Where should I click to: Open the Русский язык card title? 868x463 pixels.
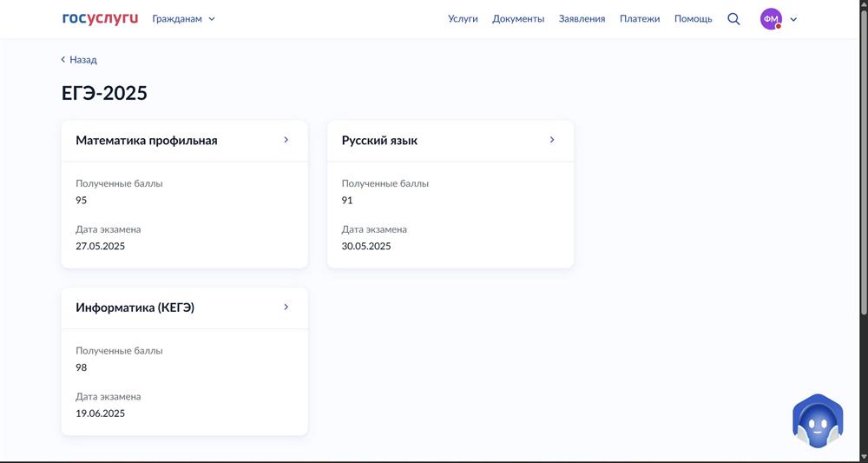tap(380, 141)
